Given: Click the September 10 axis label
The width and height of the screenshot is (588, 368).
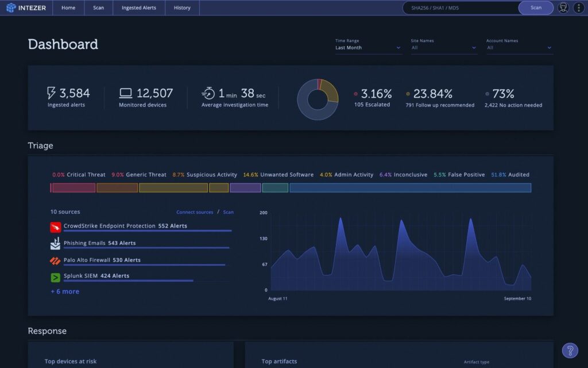Looking at the screenshot, I should 517,298.
